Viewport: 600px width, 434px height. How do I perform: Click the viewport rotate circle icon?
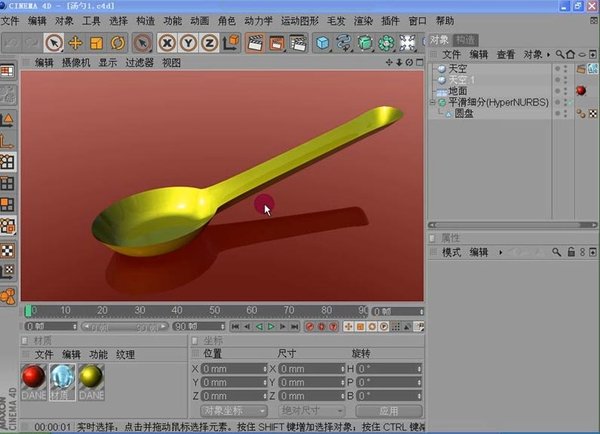click(409, 62)
